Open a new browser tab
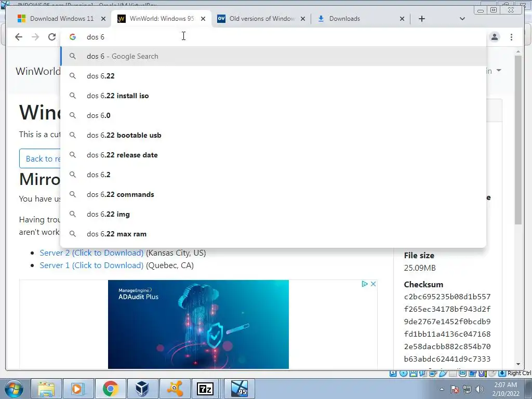Viewport: 532px width, 399px height. [x=422, y=19]
